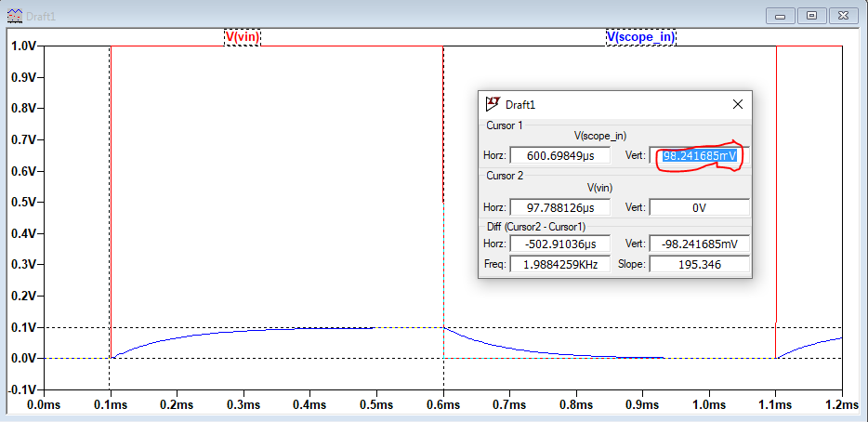Screen dimensions: 868x422
Task: Click the Slope field showing 195.346
Action: 699,264
